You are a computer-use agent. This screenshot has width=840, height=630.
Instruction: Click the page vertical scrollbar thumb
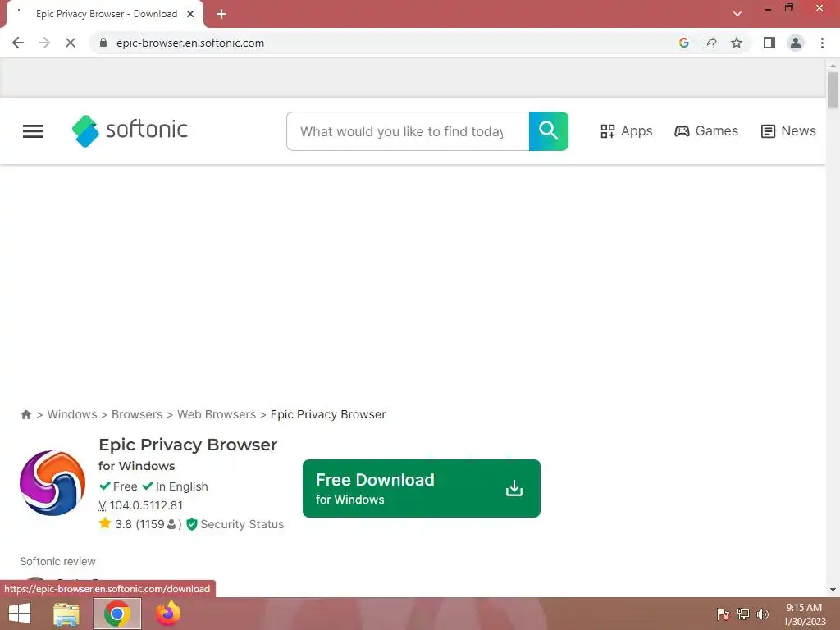click(x=833, y=90)
